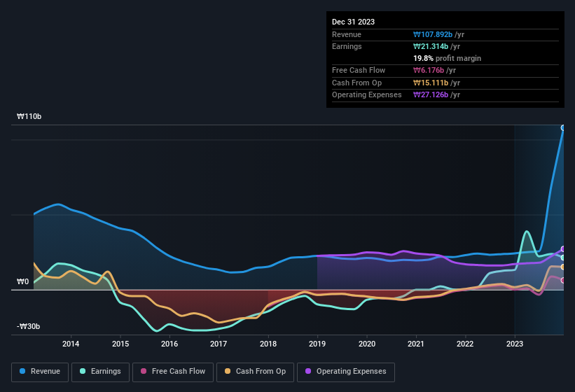Click the ₩107.892b revenue value in tooltip

tap(434, 34)
